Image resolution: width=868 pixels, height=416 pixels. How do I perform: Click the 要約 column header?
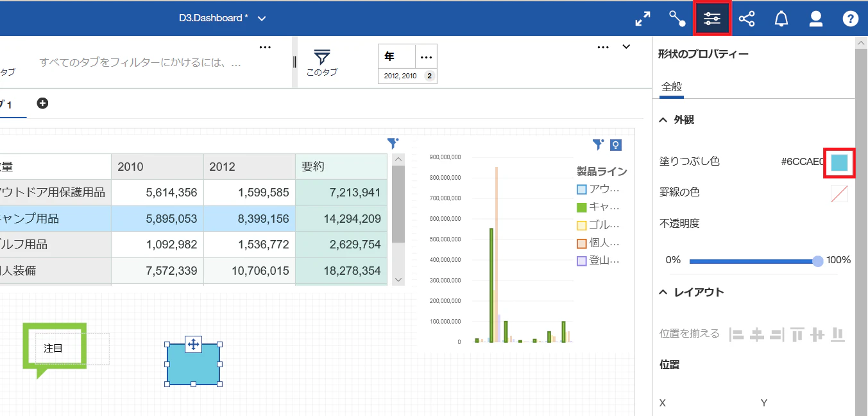coord(341,166)
